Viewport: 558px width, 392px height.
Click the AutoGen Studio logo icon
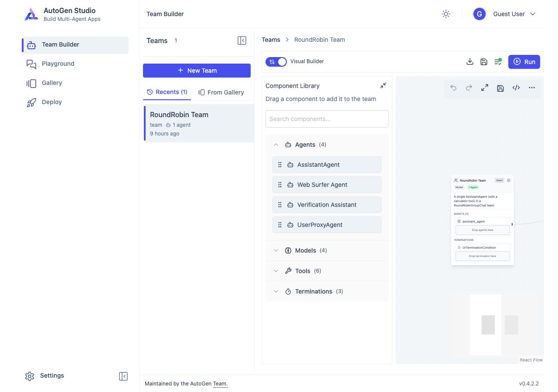[x=31, y=14]
